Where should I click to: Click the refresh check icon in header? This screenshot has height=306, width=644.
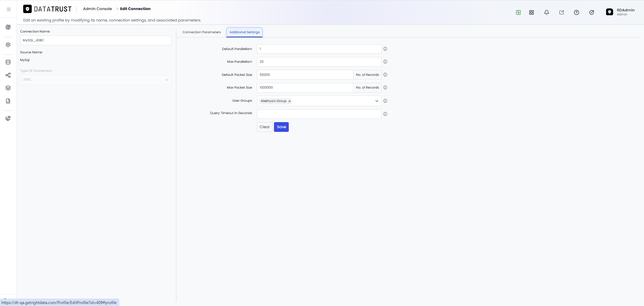592,12
